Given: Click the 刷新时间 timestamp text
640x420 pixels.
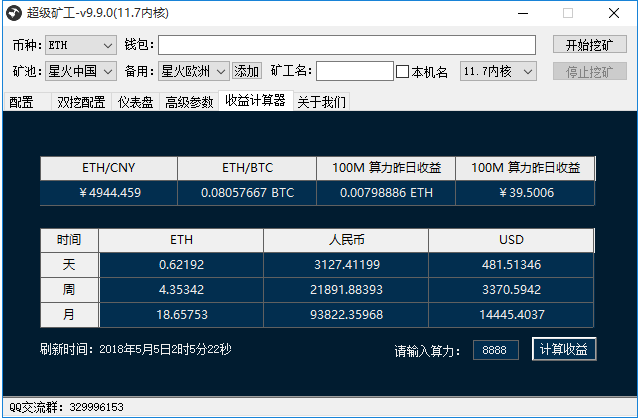Looking at the screenshot, I should 136,349.
